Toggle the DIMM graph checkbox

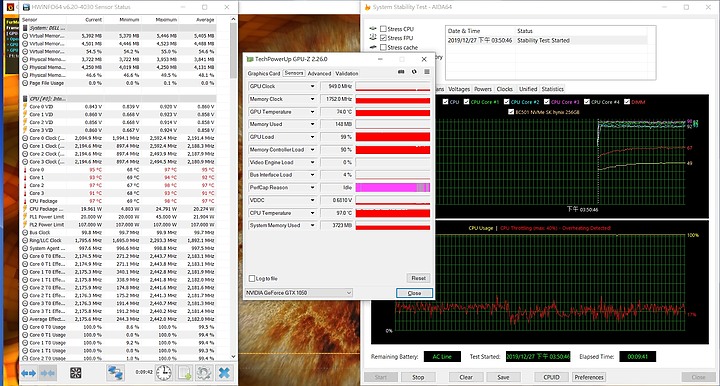click(x=627, y=102)
